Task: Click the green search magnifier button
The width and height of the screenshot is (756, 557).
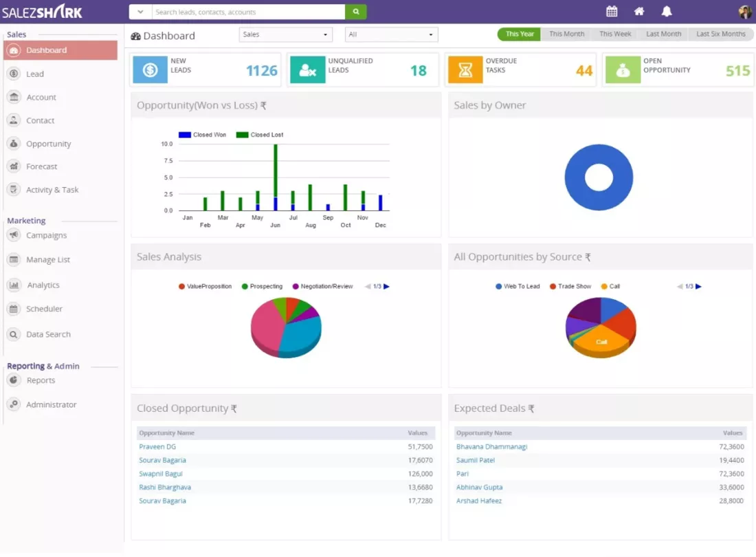Action: click(x=356, y=12)
